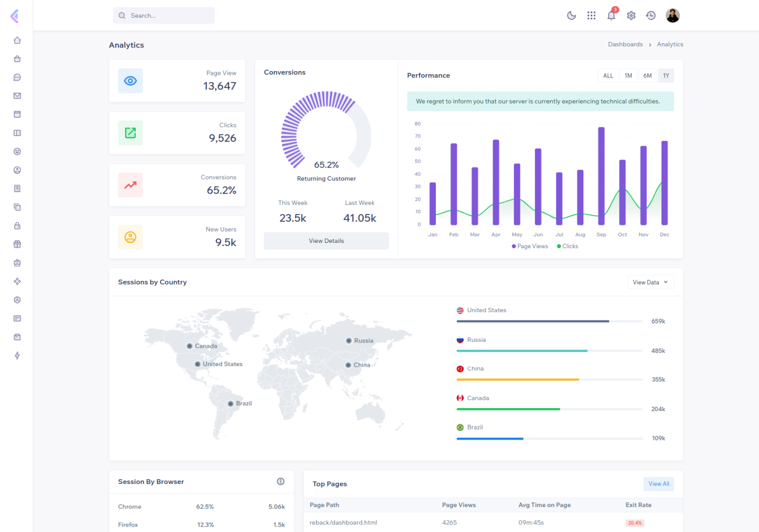Click the Russia progress bar
This screenshot has height=532, width=759.
coord(550,351)
